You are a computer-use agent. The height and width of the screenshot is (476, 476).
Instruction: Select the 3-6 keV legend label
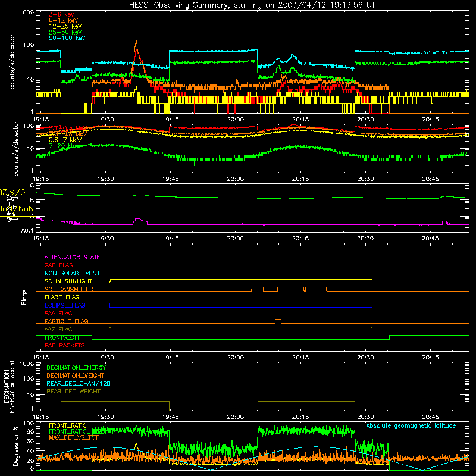pyautogui.click(x=62, y=14)
